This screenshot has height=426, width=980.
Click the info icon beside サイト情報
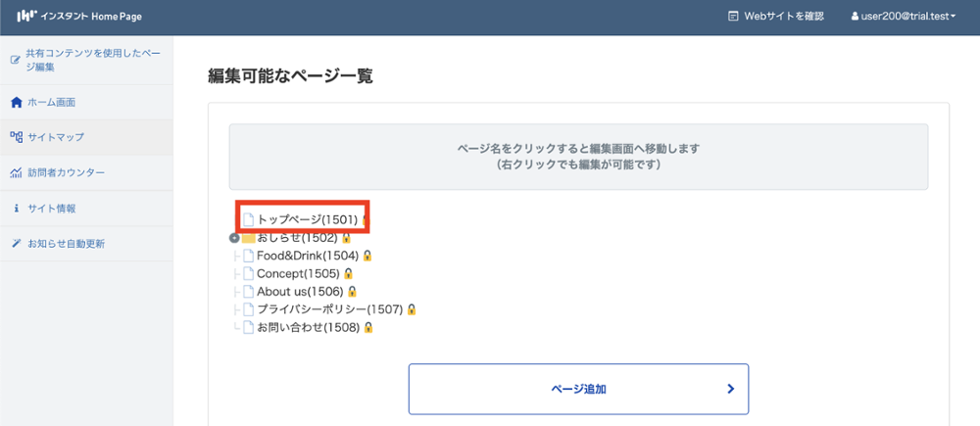pos(16,209)
